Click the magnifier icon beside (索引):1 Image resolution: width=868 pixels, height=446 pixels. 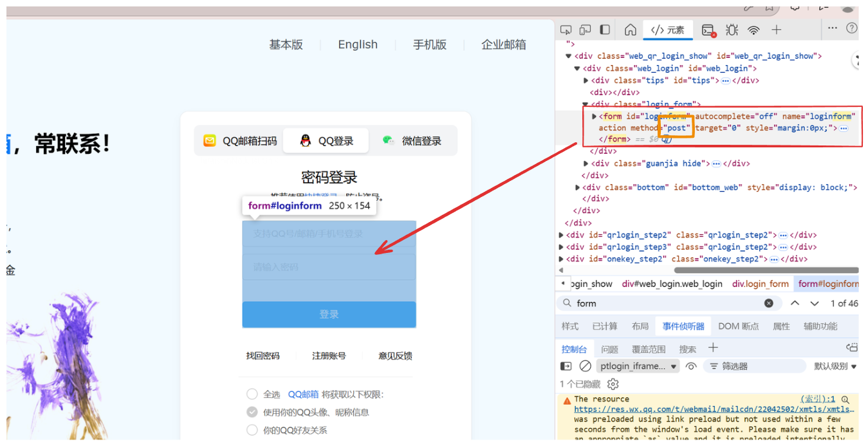845,400
